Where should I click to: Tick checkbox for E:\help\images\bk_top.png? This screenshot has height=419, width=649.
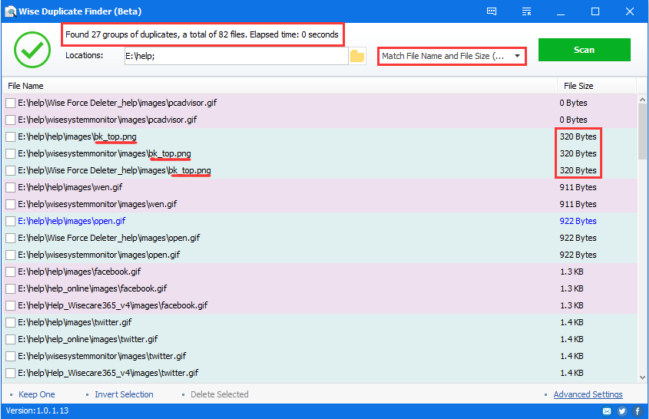click(11, 137)
